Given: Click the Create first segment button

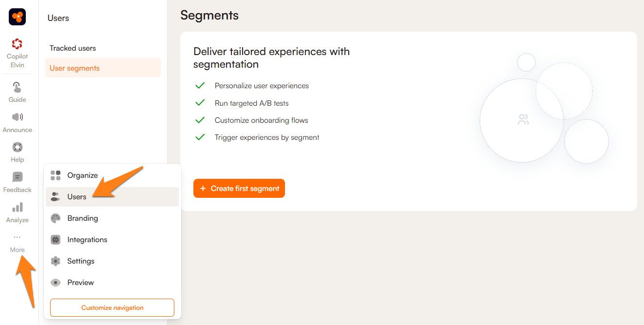Looking at the screenshot, I should tap(239, 189).
